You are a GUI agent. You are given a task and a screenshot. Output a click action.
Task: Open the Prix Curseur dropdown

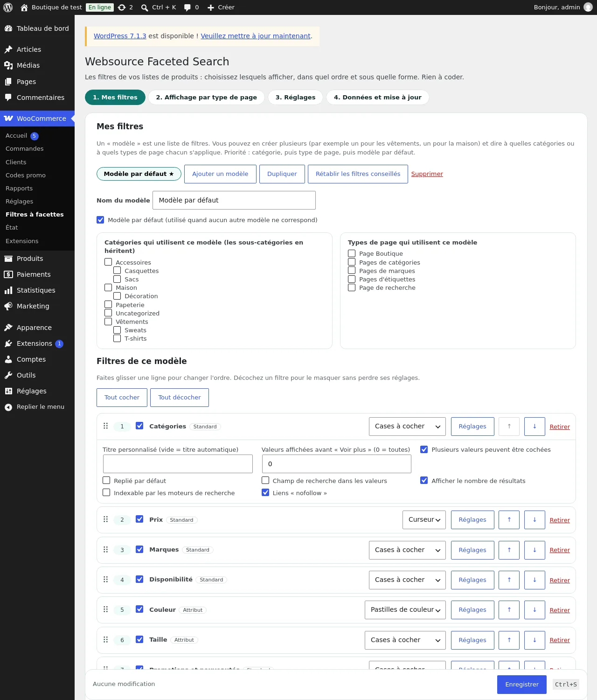tap(424, 520)
